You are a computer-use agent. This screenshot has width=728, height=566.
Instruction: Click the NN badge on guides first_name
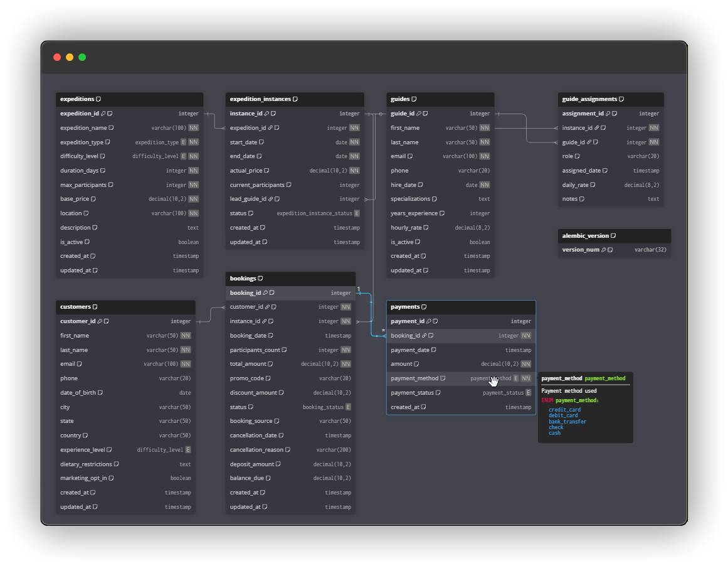click(x=485, y=128)
